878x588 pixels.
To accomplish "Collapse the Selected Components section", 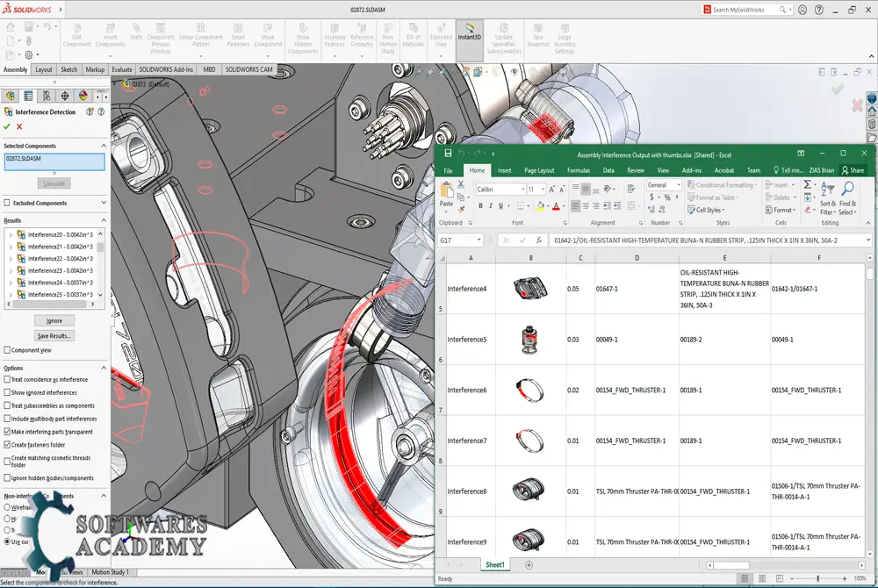I will click(104, 146).
